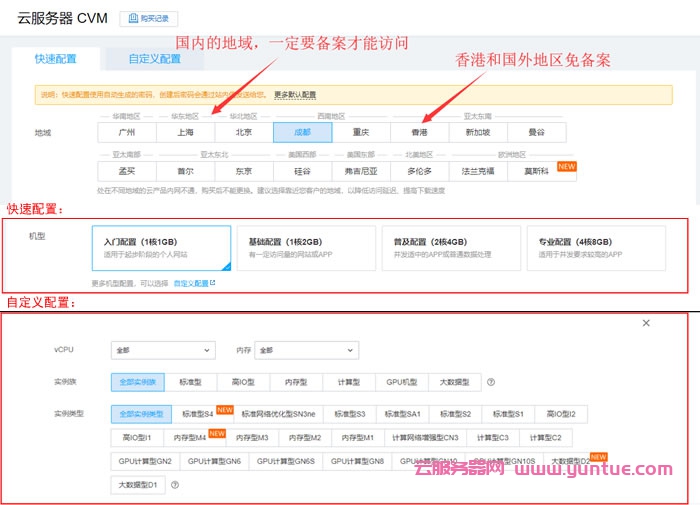The height and width of the screenshot is (505, 700).
Task: Filter by 高IO型 instance family
Action: pos(243,382)
